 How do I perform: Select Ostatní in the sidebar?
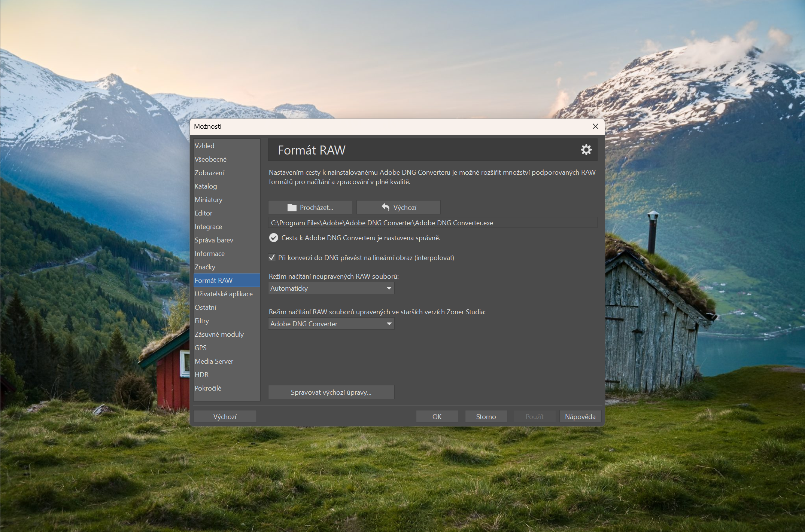click(227, 307)
